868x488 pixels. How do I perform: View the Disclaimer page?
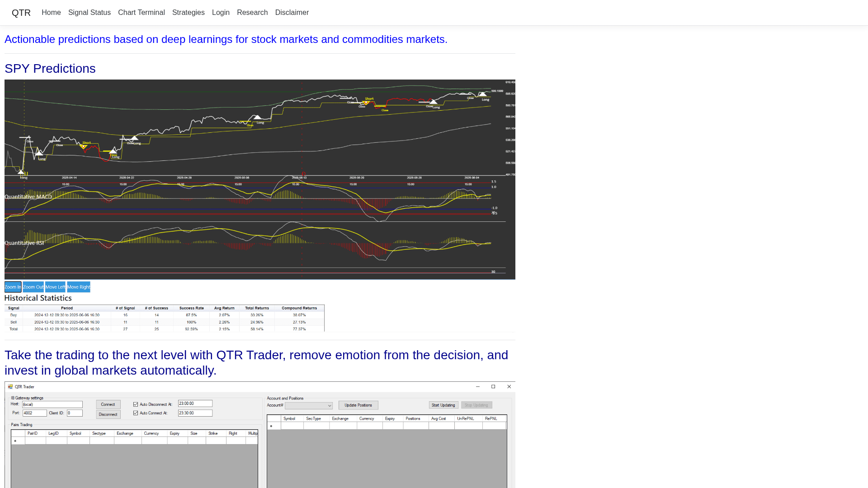pyautogui.click(x=292, y=13)
